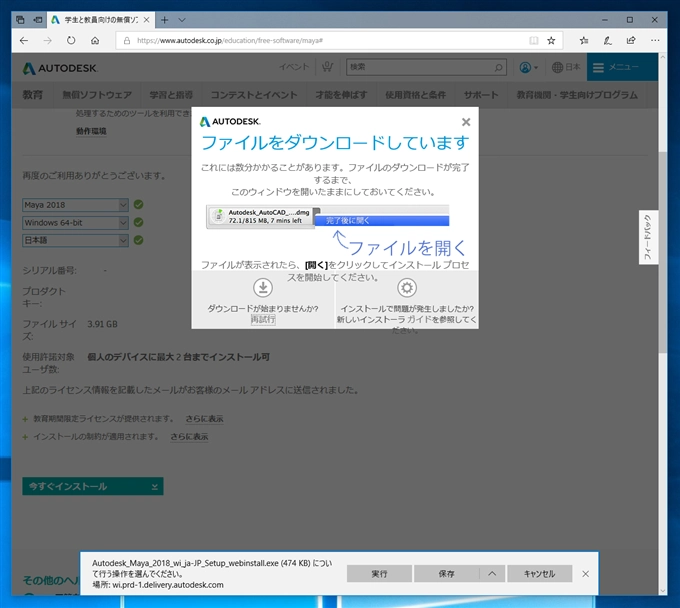Open the tab preview set-aside icon
This screenshot has height=608, width=680.
[x=20, y=20]
